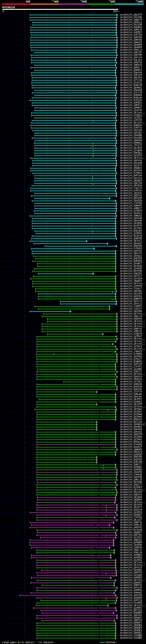The height and width of the screenshot is (644, 146).
Task: Open hit UniRef100_Q6FHS1
Action: [131, 615]
